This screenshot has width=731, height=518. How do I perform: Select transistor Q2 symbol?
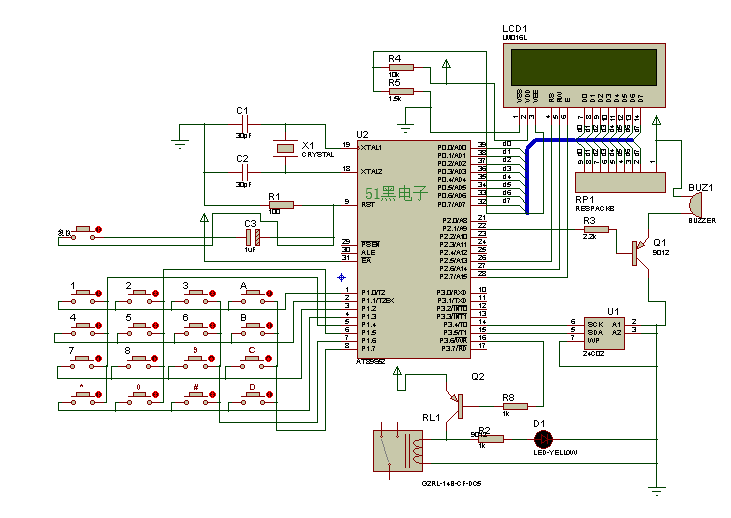click(456, 406)
